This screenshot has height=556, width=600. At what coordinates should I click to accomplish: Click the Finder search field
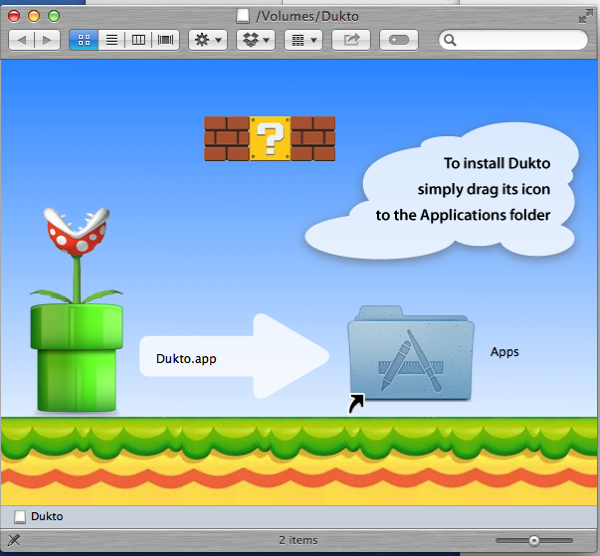pyautogui.click(x=513, y=40)
